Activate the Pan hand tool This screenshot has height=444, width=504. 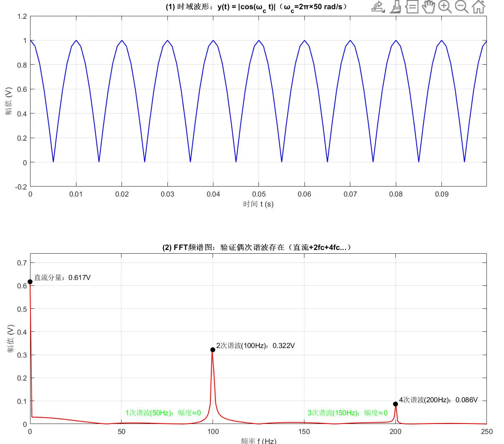click(428, 7)
